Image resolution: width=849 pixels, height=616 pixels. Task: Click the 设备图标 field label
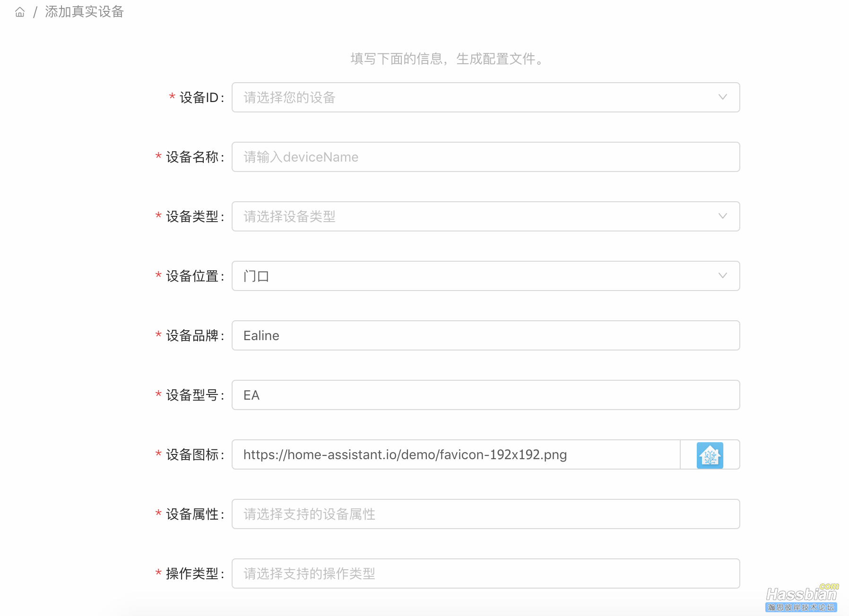tap(195, 455)
